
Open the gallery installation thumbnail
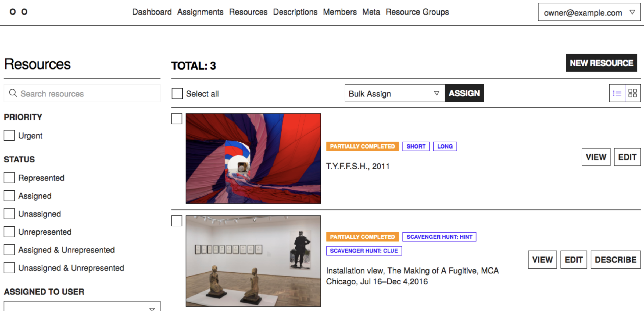click(253, 261)
